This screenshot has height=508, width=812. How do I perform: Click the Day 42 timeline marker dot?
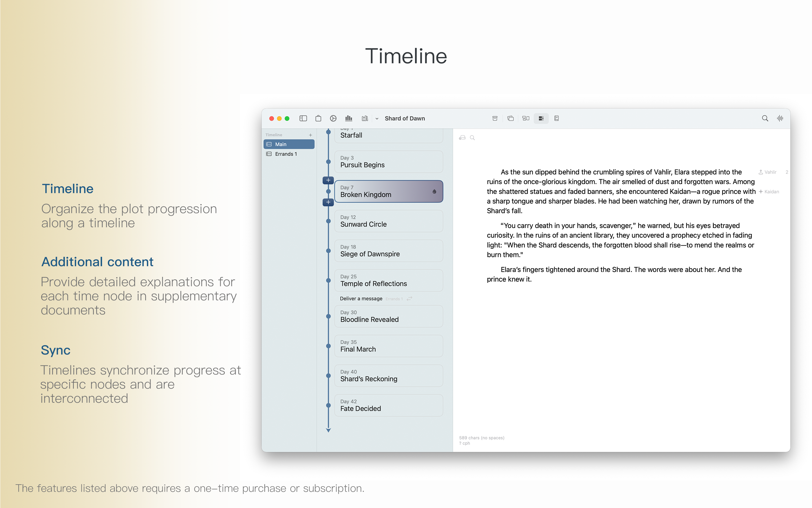coord(328,406)
